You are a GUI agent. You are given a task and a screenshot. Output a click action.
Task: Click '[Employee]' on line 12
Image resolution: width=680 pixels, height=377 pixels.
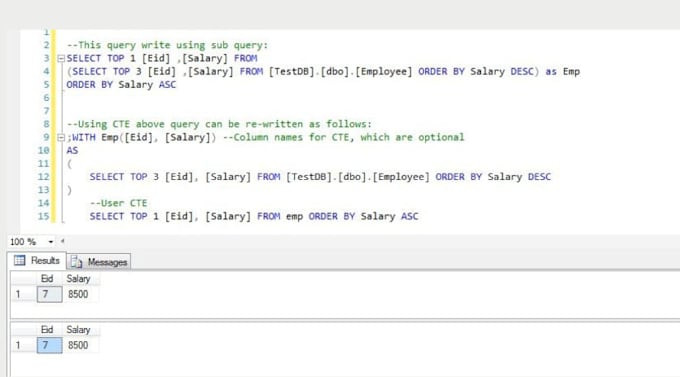[401, 177]
